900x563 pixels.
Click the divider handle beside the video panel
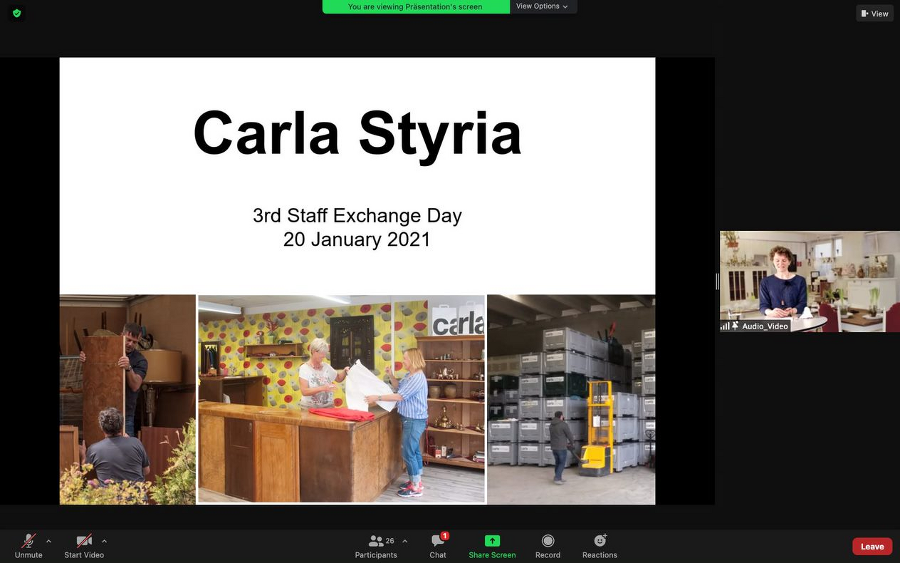pos(717,281)
